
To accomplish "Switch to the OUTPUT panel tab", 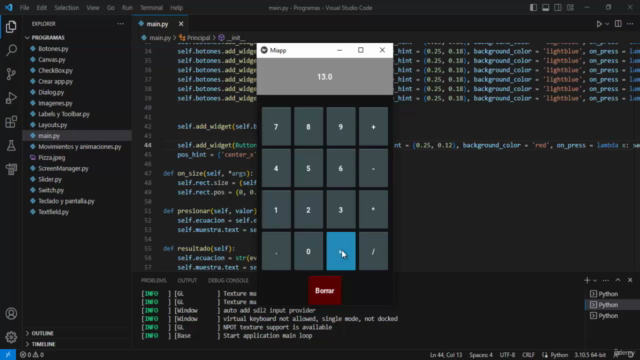I will pyautogui.click(x=187, y=280).
